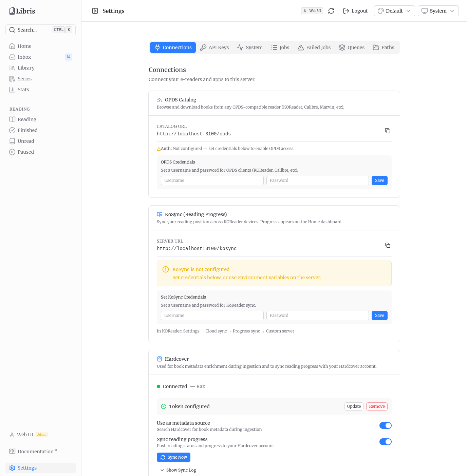Click the Libris logo

click(x=22, y=11)
